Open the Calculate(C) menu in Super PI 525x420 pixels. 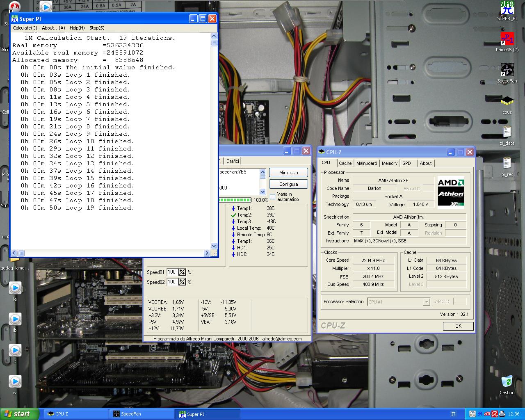pyautogui.click(x=25, y=28)
